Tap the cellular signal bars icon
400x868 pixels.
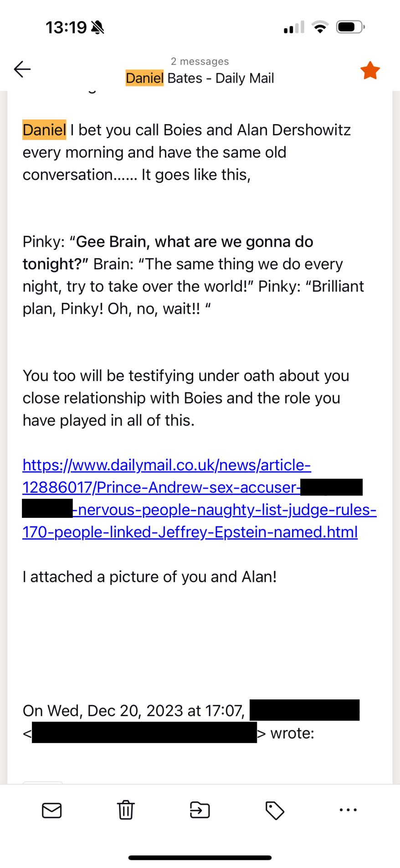[294, 27]
